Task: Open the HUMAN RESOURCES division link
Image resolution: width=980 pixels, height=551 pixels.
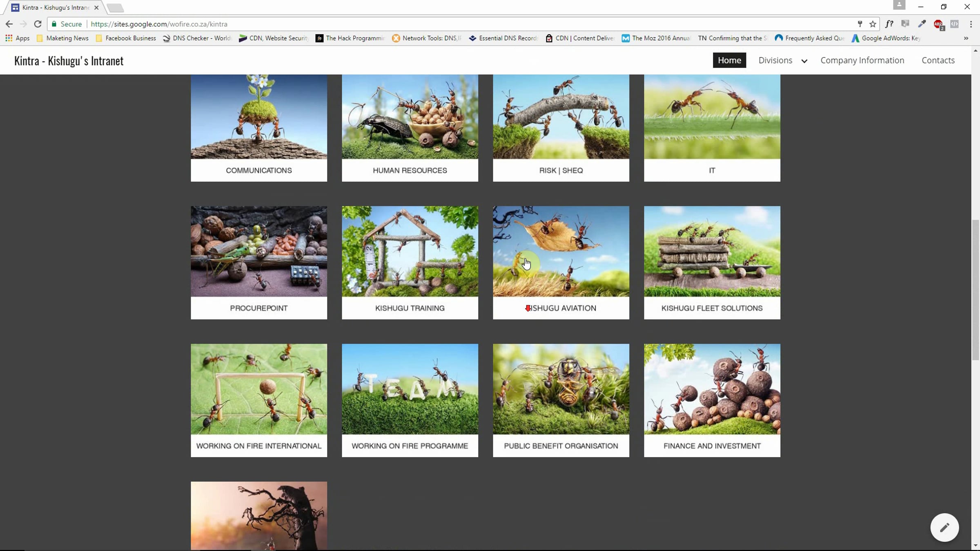Action: click(410, 171)
